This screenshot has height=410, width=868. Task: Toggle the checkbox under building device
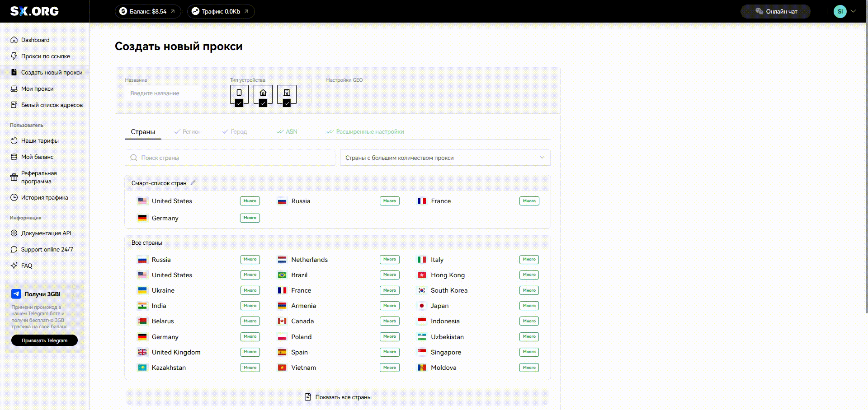[x=287, y=103]
